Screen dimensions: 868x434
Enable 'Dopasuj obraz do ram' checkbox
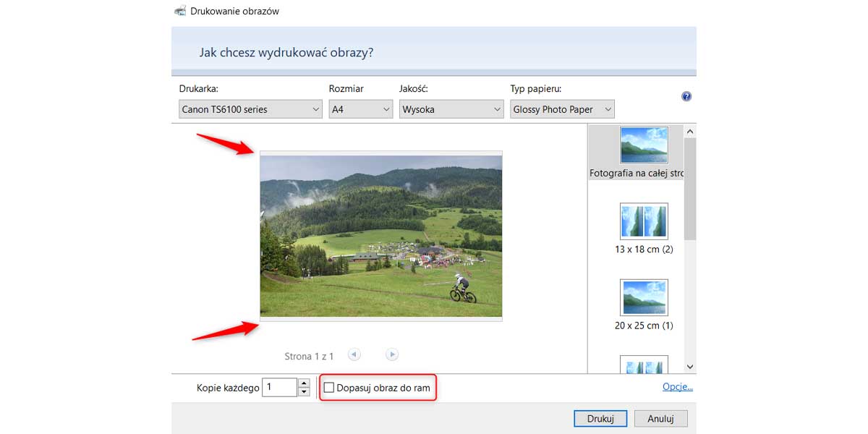(329, 388)
